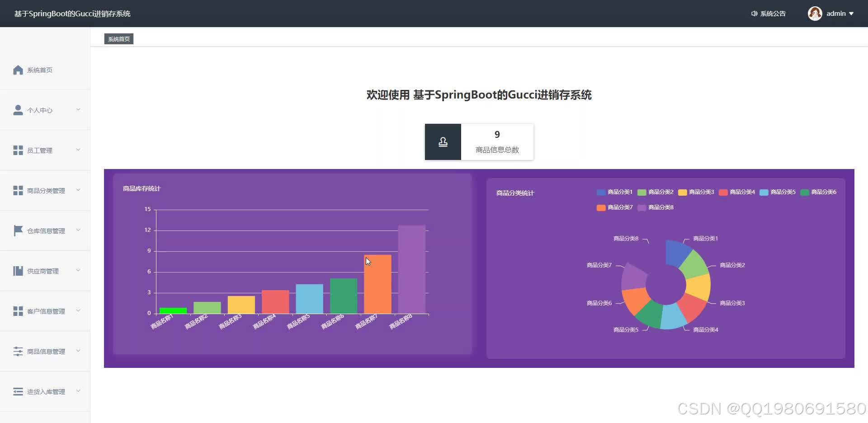The width and height of the screenshot is (868, 423).
Task: Toggle 商品分类5 legend entry
Action: pos(778,192)
